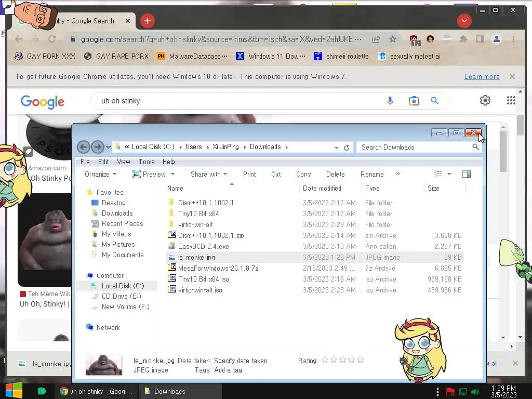Click Chrome's back navigation arrow

tap(19, 39)
